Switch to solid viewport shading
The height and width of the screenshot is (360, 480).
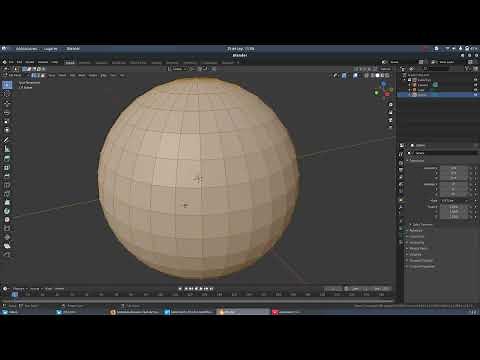[x=377, y=76]
